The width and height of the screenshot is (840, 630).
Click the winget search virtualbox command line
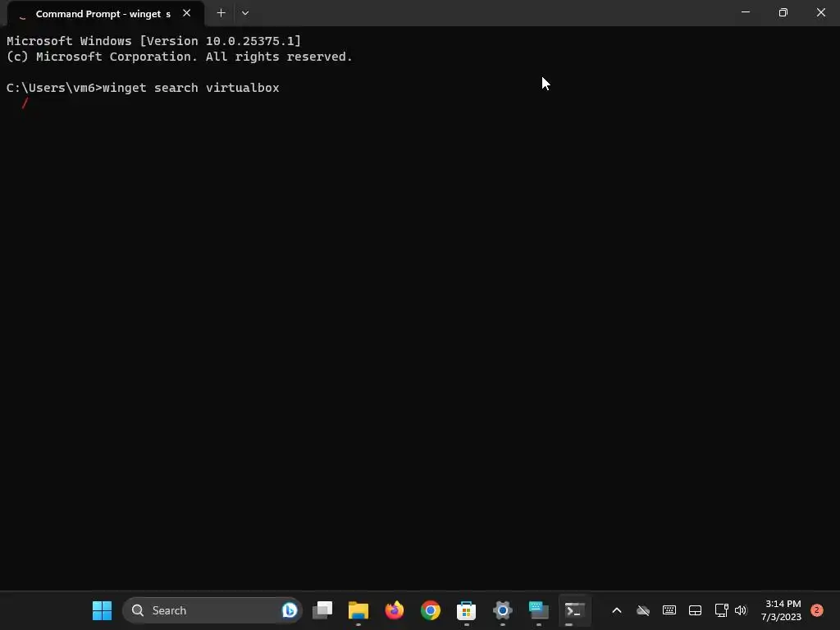click(x=143, y=88)
